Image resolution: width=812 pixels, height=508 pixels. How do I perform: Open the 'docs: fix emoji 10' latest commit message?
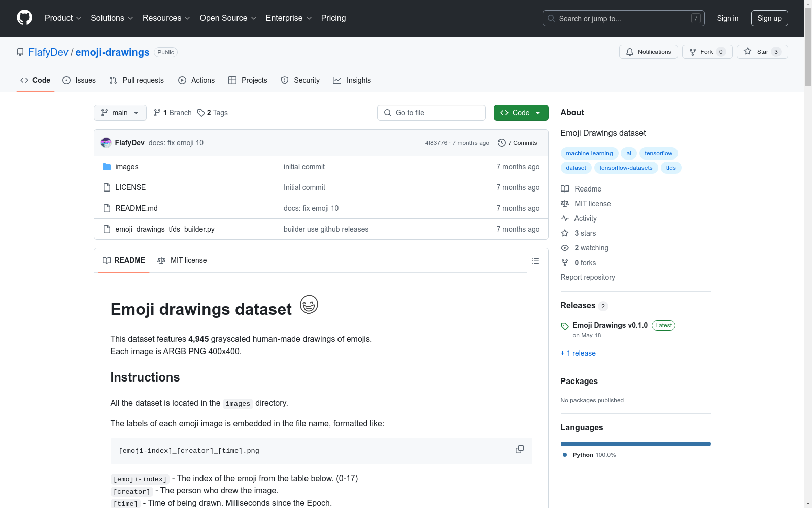click(176, 143)
